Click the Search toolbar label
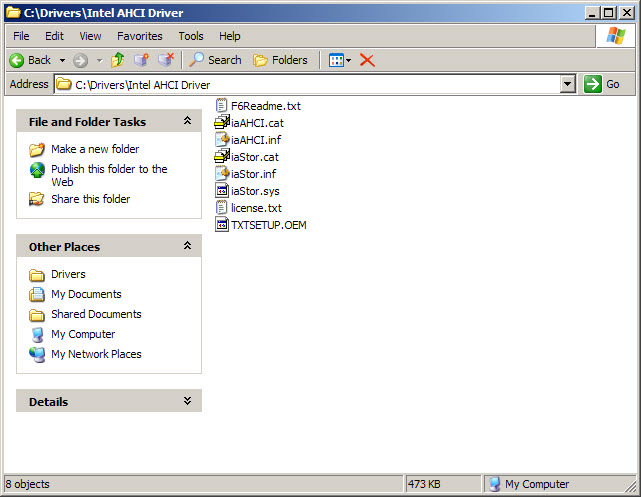Image resolution: width=641 pixels, height=497 pixels. pyautogui.click(x=224, y=60)
